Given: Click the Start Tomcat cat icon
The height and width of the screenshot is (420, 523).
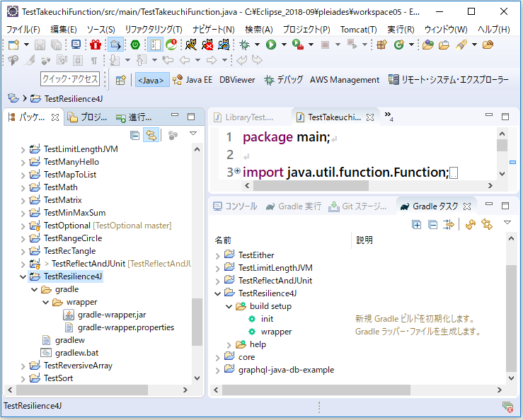Looking at the screenshot, I should coord(191,45).
